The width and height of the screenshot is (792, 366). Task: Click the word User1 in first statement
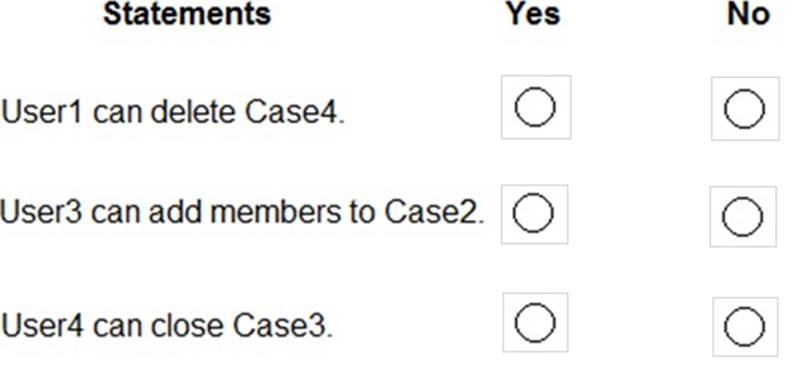coord(41,112)
